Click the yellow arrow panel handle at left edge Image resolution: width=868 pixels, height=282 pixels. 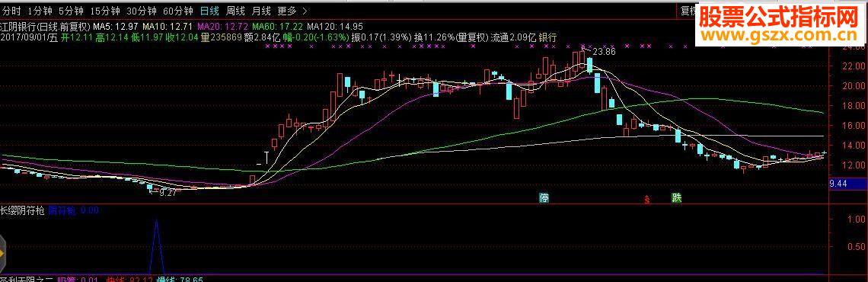pos(2,253)
